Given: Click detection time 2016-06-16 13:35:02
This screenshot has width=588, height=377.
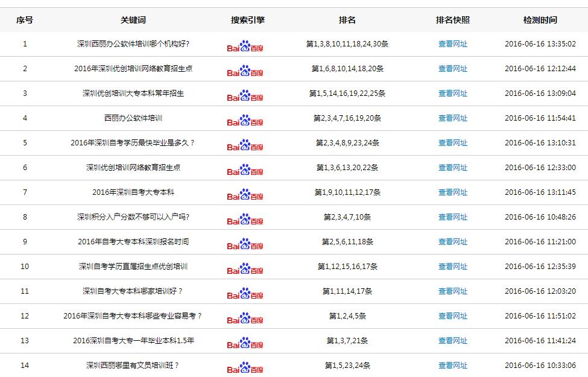Looking at the screenshot, I should click(x=540, y=44).
